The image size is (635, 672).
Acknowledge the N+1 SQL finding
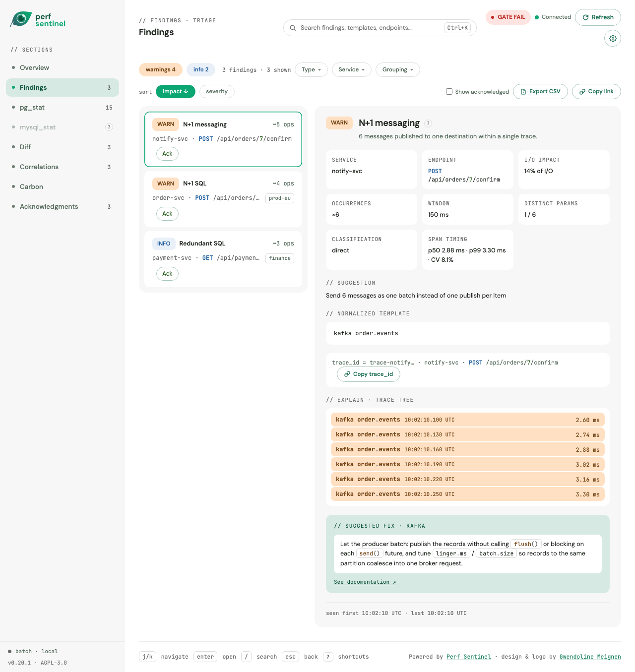[168, 214]
